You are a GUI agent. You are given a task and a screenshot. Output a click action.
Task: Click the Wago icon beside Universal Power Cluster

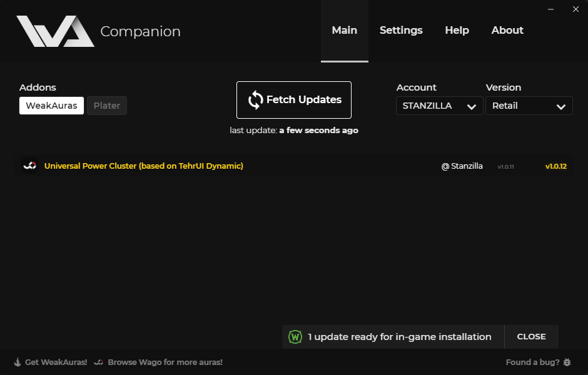pos(29,166)
